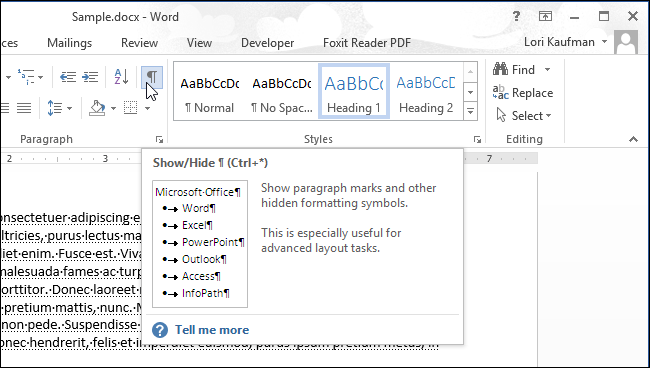The width and height of the screenshot is (650, 368).
Task: Click the Sort A-Z icon
Action: click(x=121, y=77)
